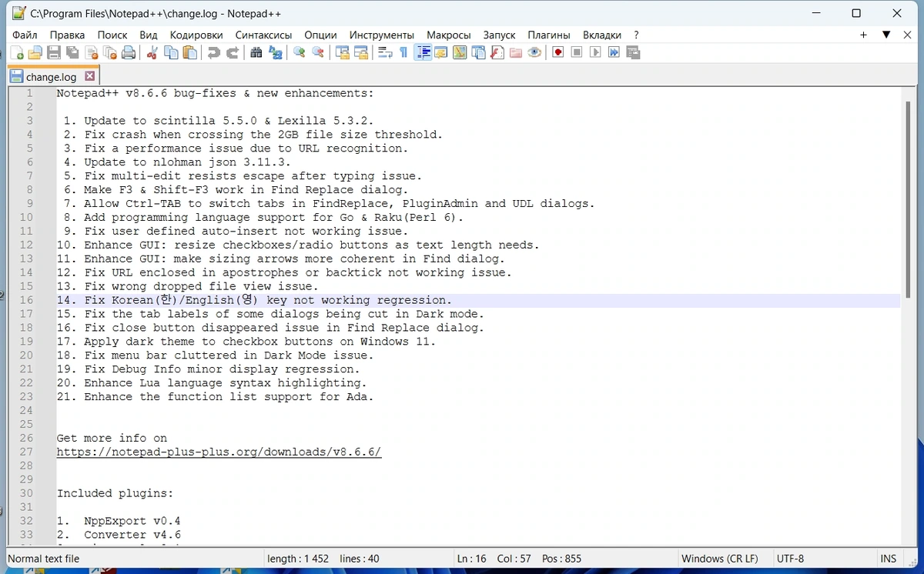This screenshot has height=574, width=924.
Task: Open the Макросы menu
Action: click(x=448, y=35)
